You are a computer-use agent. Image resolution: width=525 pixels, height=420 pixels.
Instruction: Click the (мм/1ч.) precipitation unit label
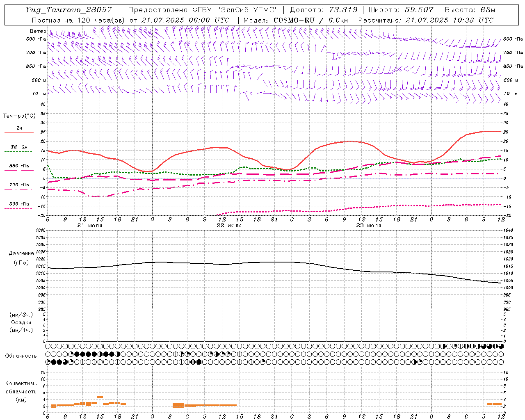[x=21, y=330]
